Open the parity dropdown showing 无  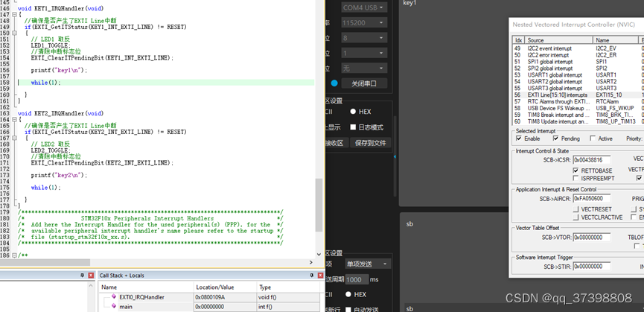click(364, 69)
